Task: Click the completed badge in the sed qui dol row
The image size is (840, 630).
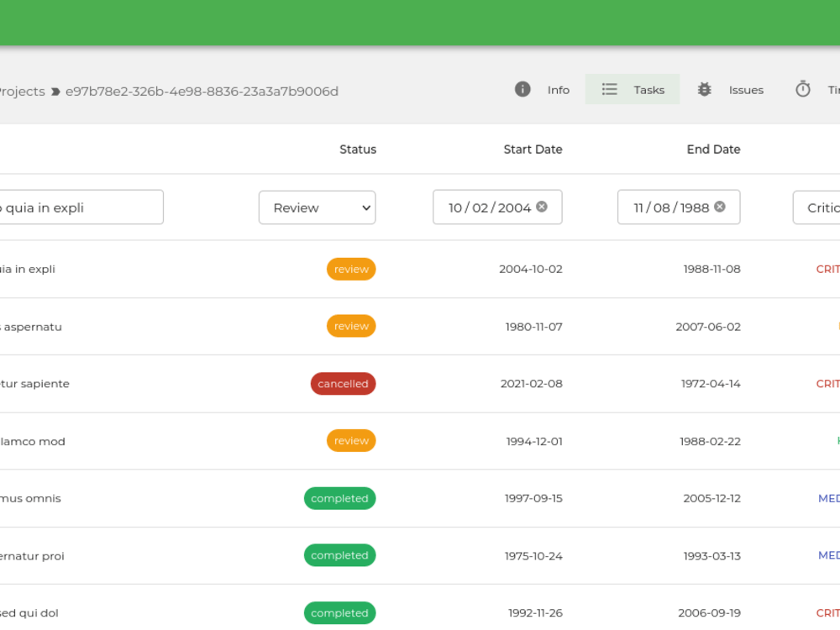Action: tap(339, 613)
